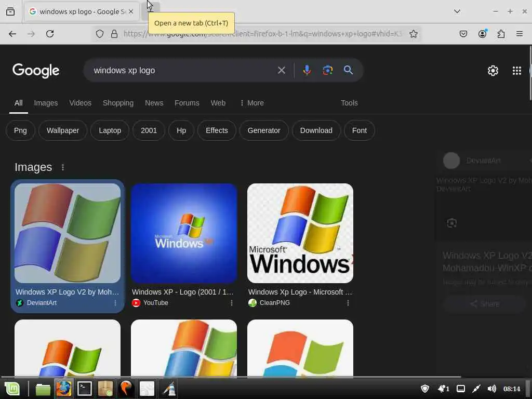
Task: Open network connection tray icon
Action: [476, 389]
